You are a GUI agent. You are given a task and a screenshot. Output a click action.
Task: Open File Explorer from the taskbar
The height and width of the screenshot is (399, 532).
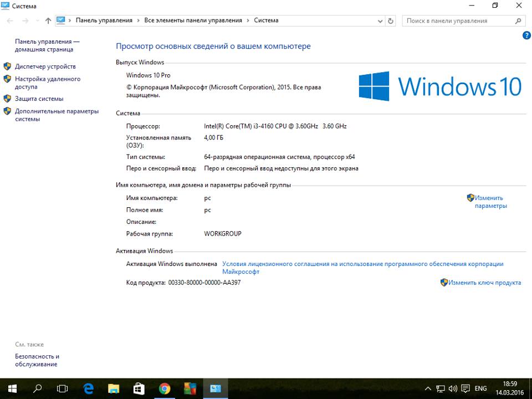coord(114,388)
